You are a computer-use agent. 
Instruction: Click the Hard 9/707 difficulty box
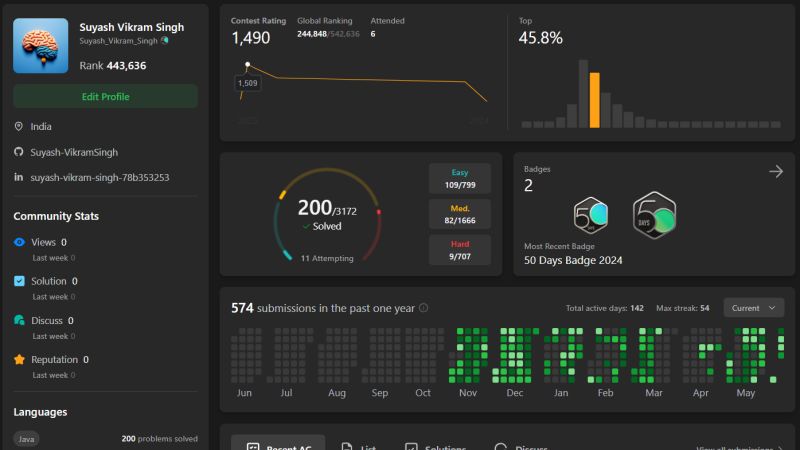coord(460,250)
